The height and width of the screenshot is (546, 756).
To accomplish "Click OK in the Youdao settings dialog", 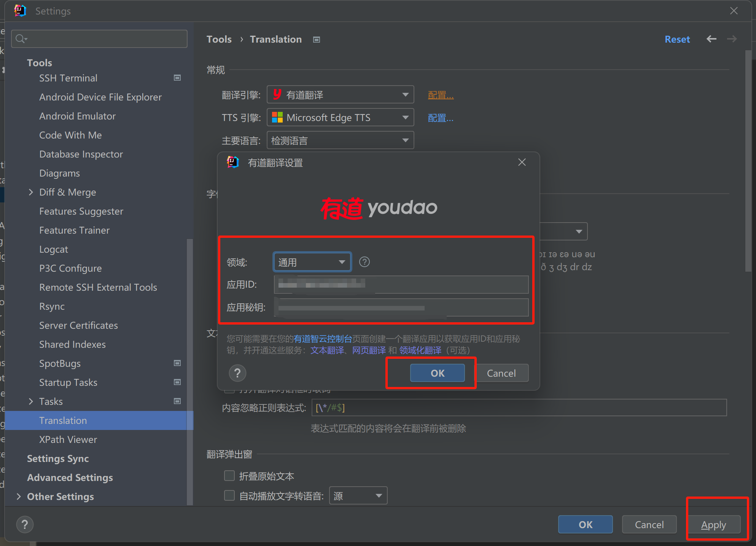I will click(x=437, y=373).
